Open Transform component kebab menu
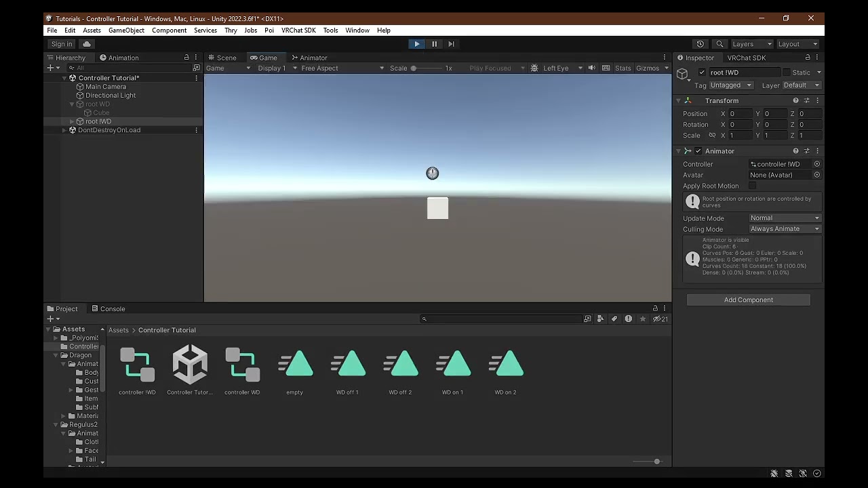The height and width of the screenshot is (488, 868). (817, 100)
